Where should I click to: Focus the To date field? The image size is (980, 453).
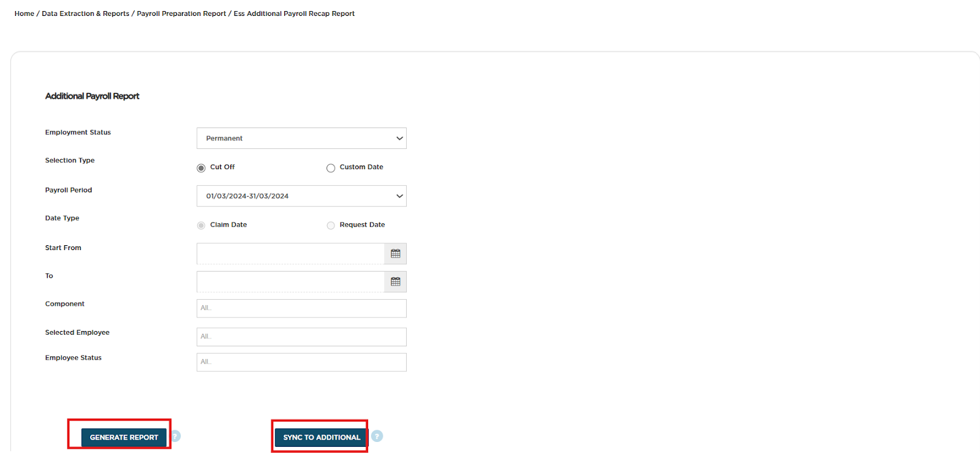[x=290, y=282]
